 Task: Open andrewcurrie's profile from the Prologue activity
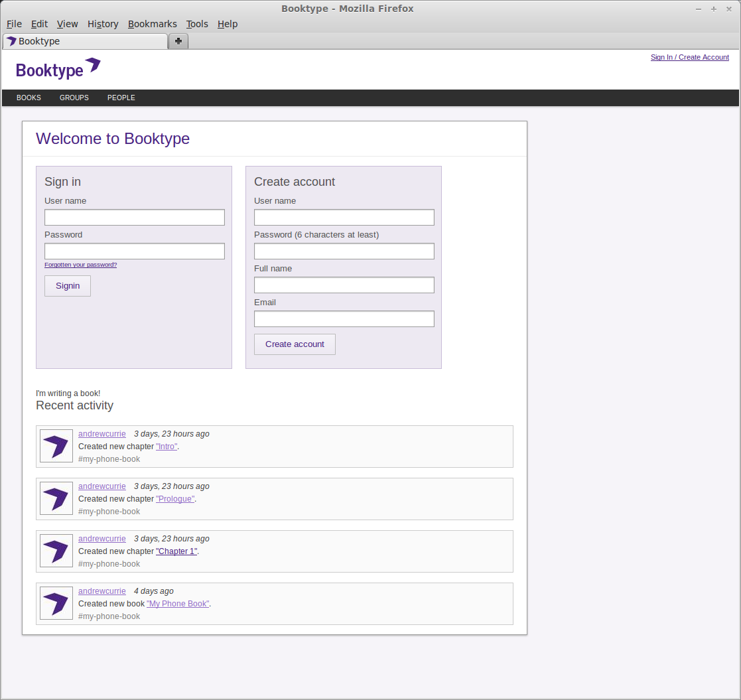click(x=102, y=486)
